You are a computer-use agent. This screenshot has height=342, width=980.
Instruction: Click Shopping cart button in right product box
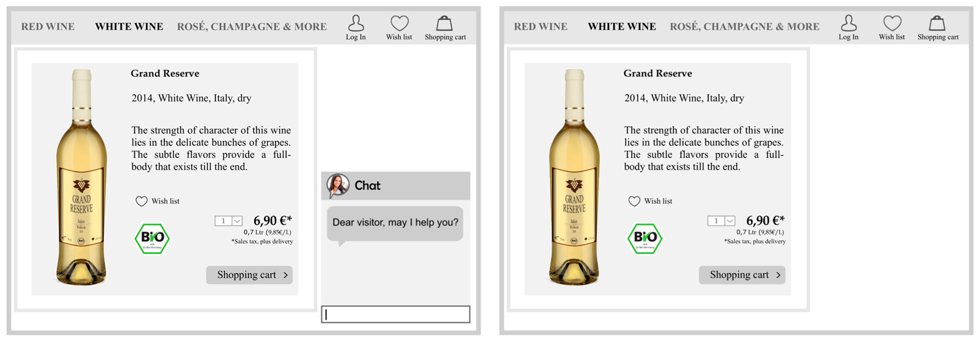pyautogui.click(x=742, y=275)
